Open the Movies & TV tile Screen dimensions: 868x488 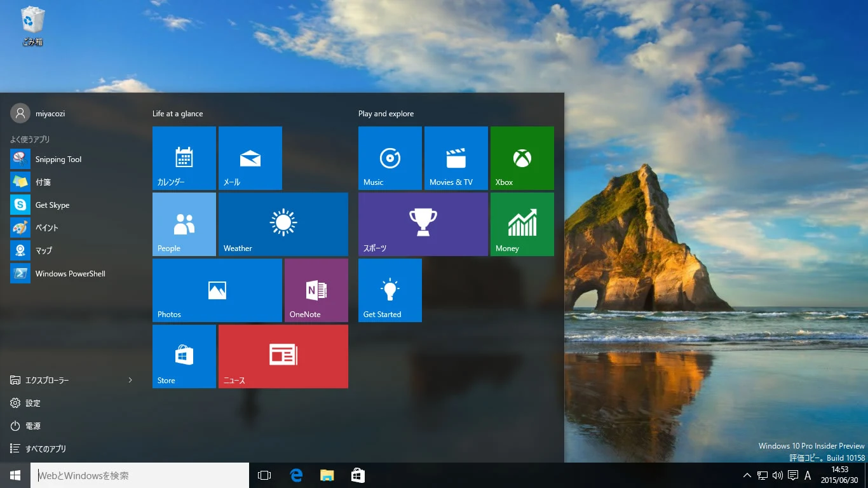(x=456, y=158)
